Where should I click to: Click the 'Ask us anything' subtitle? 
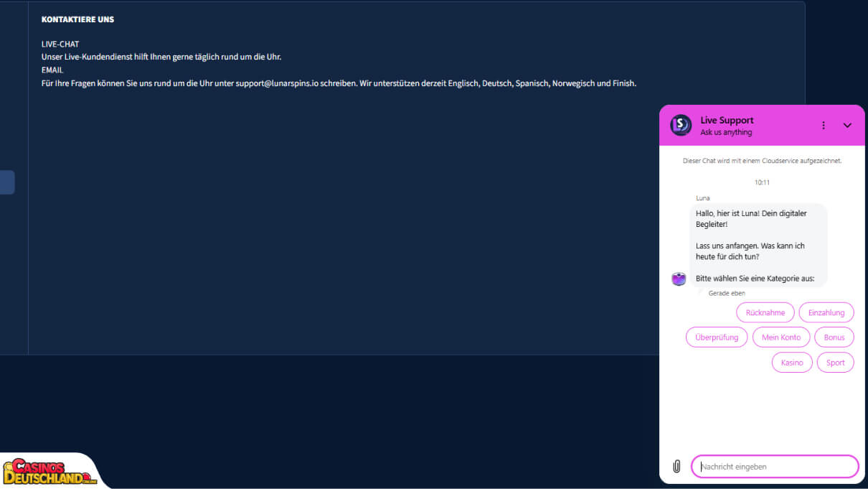click(726, 133)
